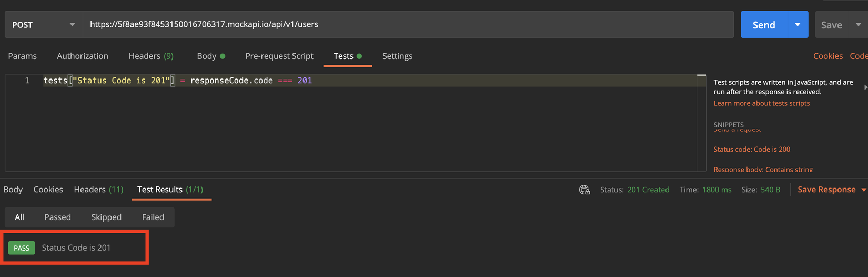The image size is (868, 277).
Task: Show the response Headers (11) tab
Action: pyautogui.click(x=98, y=190)
